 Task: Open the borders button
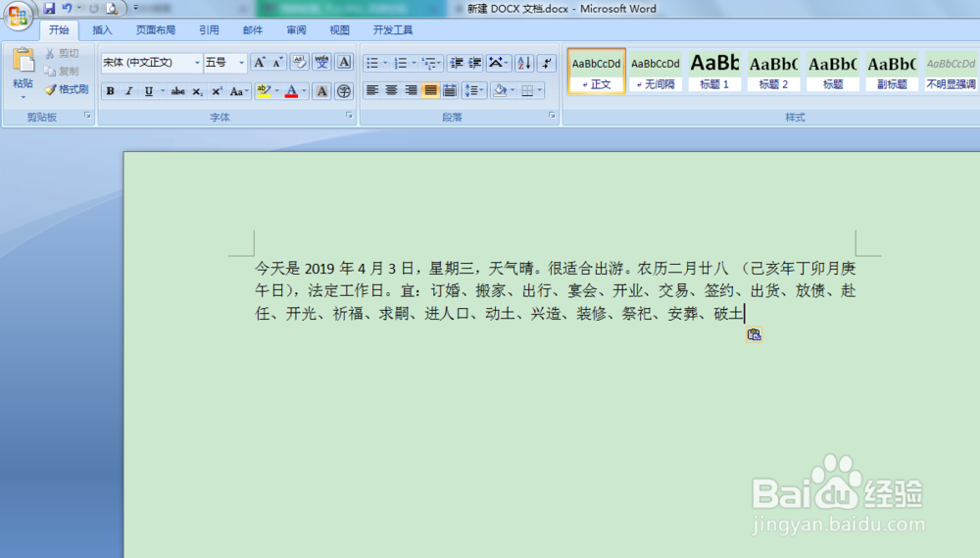coord(527,90)
